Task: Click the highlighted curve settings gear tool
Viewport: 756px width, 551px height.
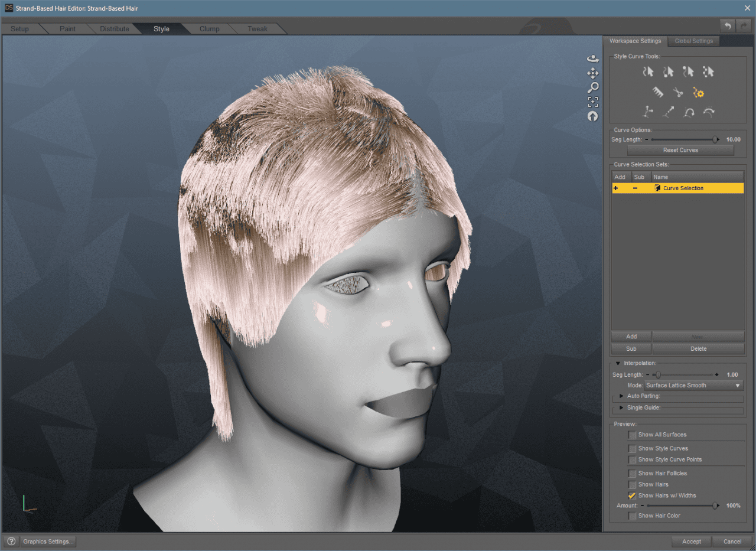Action: (698, 92)
